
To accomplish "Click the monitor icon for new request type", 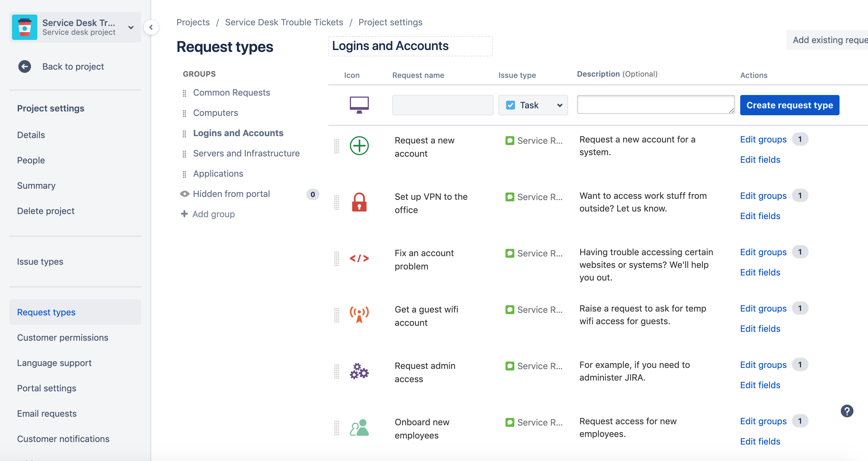I will tap(359, 105).
